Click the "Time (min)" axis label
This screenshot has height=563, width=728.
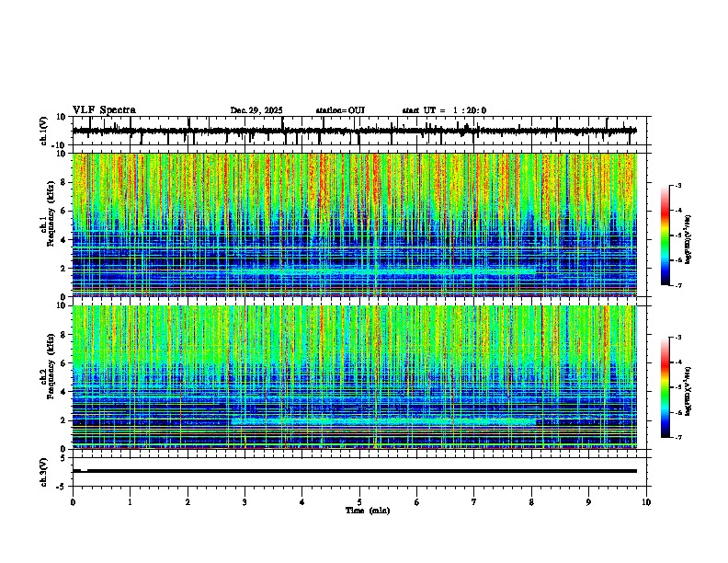(x=368, y=511)
